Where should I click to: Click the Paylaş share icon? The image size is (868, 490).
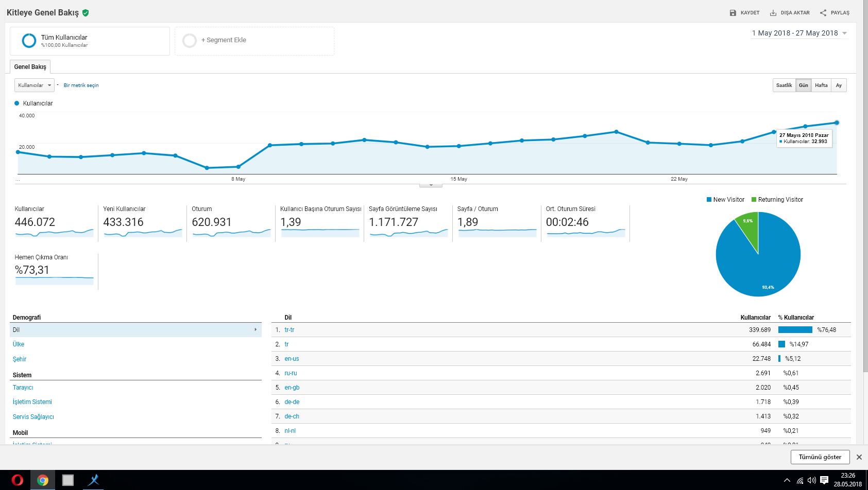pyautogui.click(x=823, y=13)
